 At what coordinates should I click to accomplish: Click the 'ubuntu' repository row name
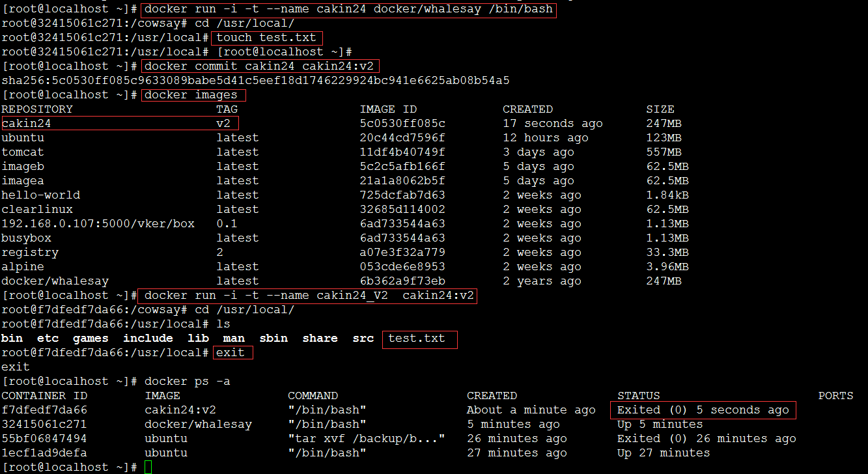coord(23,138)
